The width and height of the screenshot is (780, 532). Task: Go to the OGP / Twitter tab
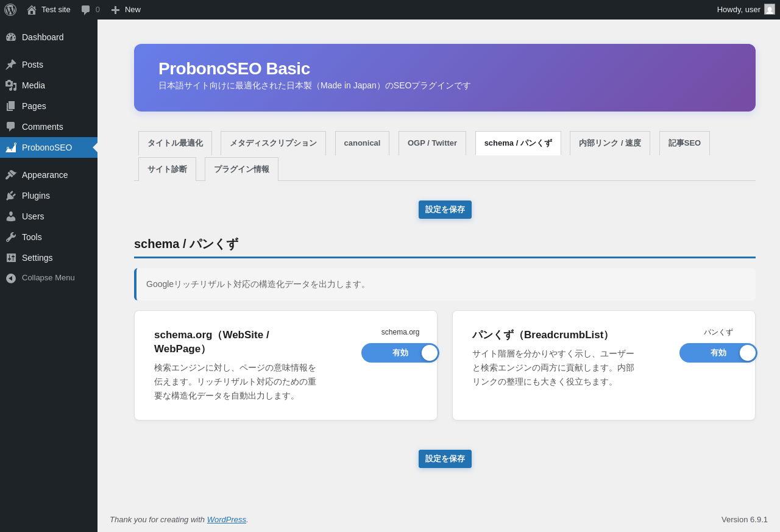(432, 143)
